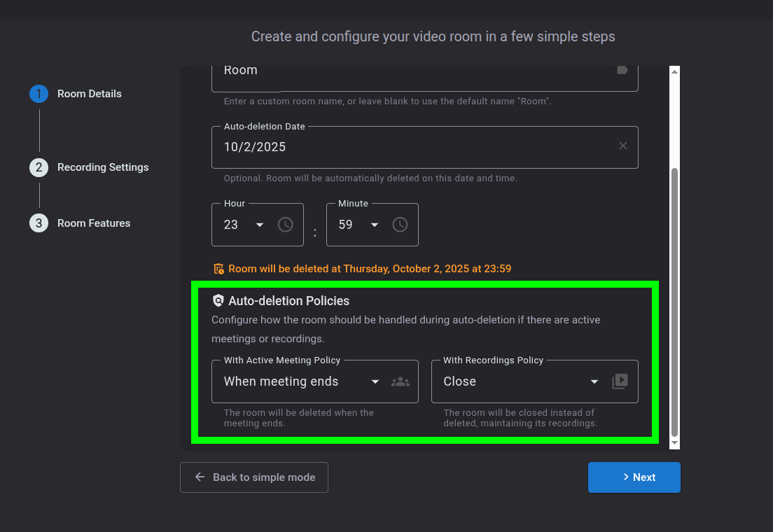
Task: Click the Auto-deletion Date field
Action: pyautogui.click(x=413, y=147)
